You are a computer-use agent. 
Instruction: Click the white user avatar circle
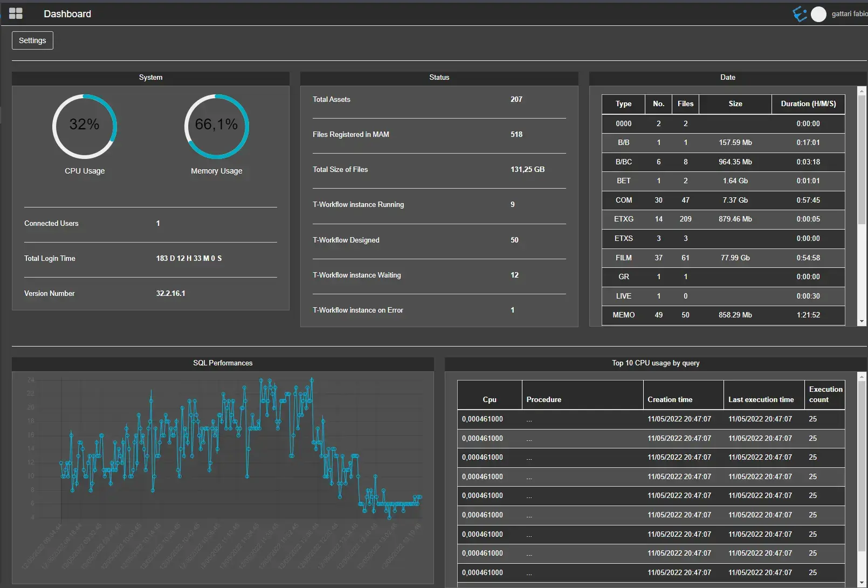(818, 15)
